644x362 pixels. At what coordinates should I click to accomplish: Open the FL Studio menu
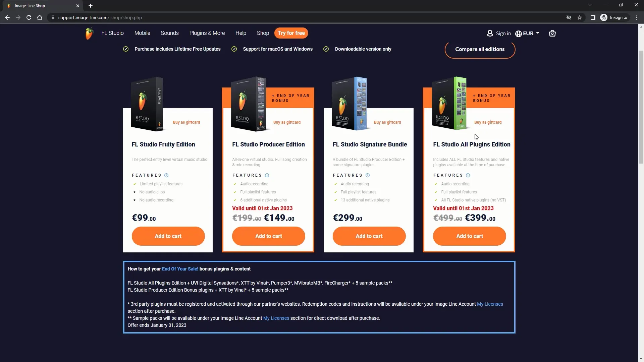113,33
